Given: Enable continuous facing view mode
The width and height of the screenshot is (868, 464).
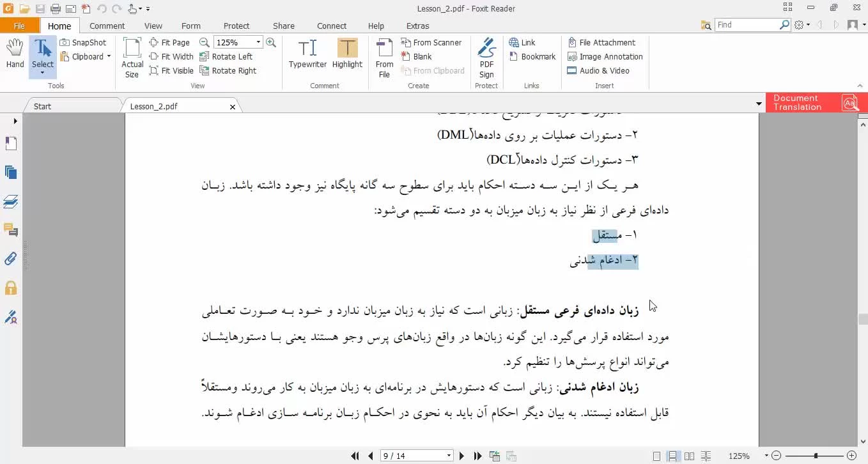Looking at the screenshot, I should pyautogui.click(x=706, y=456).
